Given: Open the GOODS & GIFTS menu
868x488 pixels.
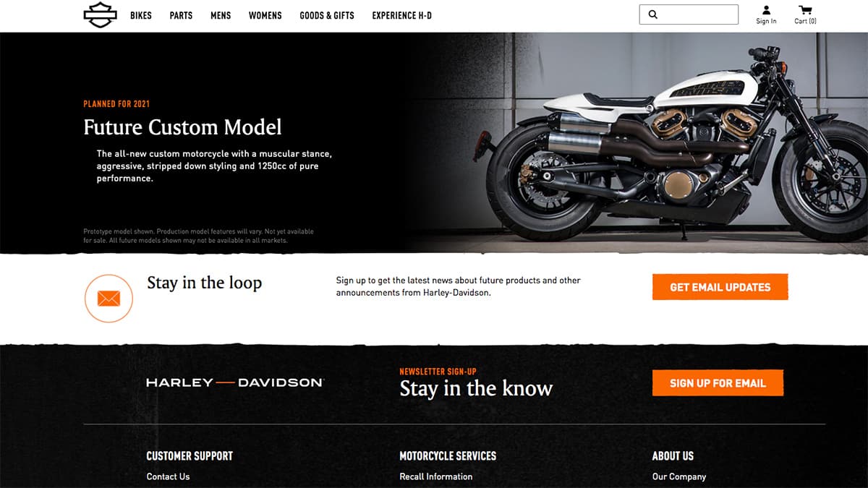Looking at the screenshot, I should pos(327,15).
